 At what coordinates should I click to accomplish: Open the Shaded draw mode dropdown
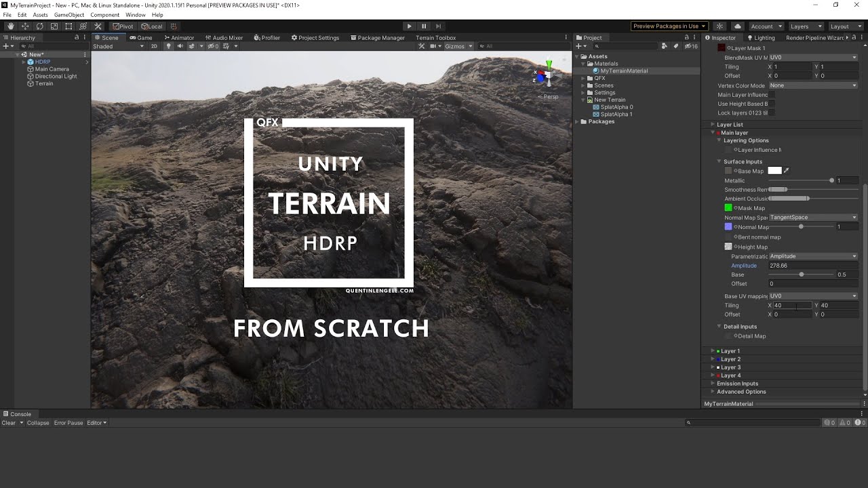pos(119,46)
